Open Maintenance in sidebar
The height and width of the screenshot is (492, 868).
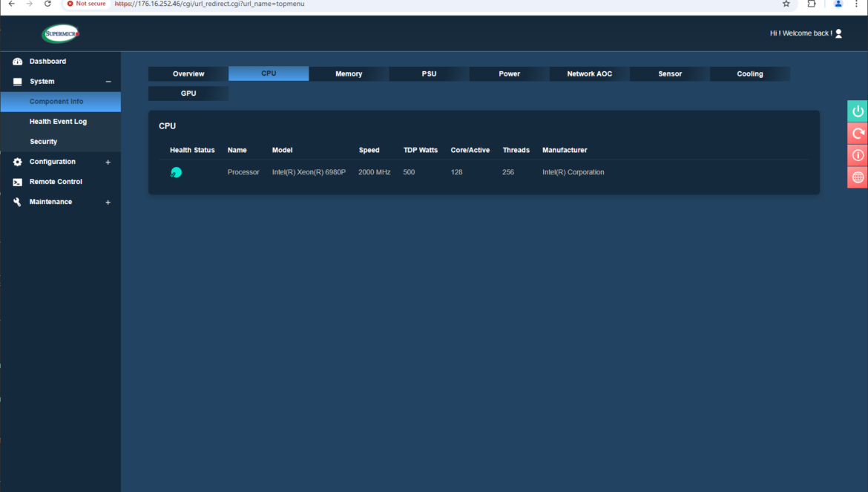(x=51, y=202)
